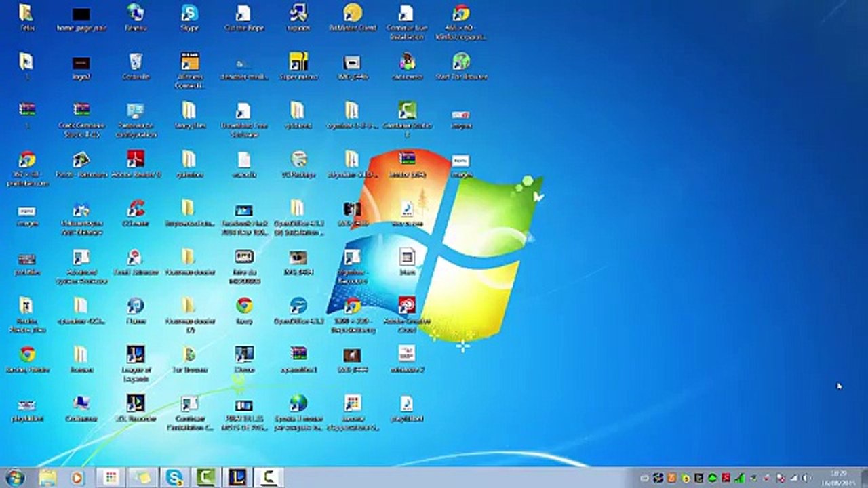
Task: Select the home_page_noir image file
Action: coord(81,18)
